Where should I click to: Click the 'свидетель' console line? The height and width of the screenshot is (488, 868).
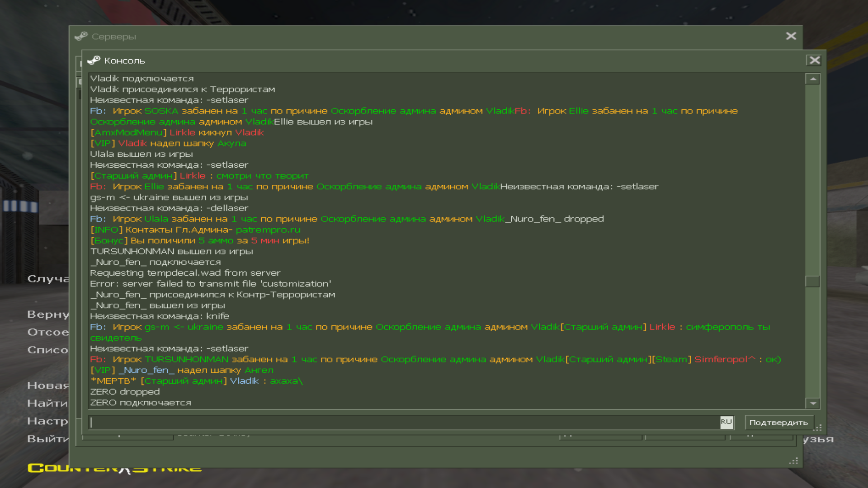tap(116, 338)
